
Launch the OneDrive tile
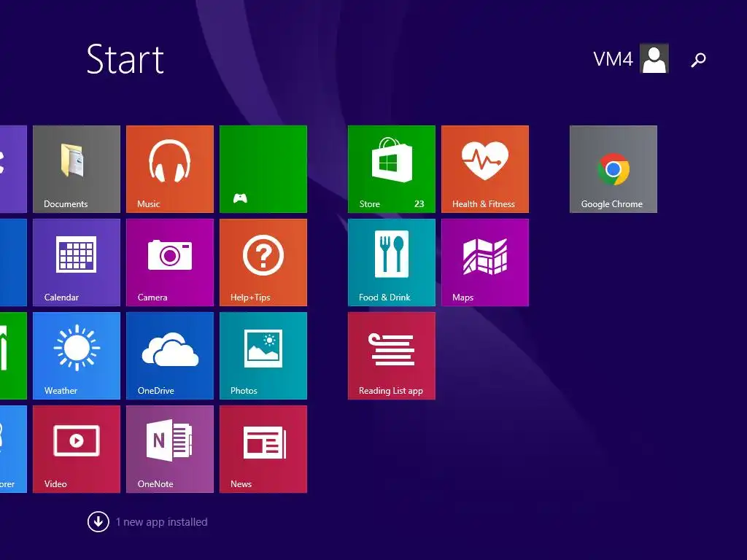pos(169,356)
